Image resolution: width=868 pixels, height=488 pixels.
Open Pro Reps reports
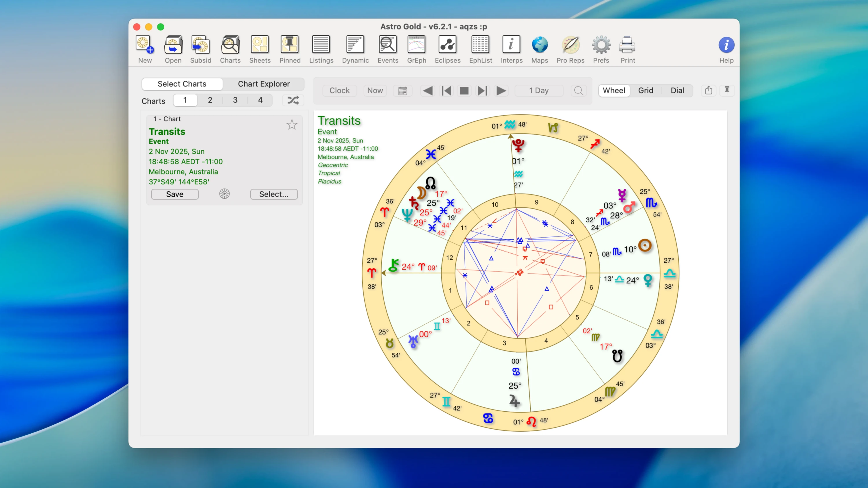coord(570,49)
